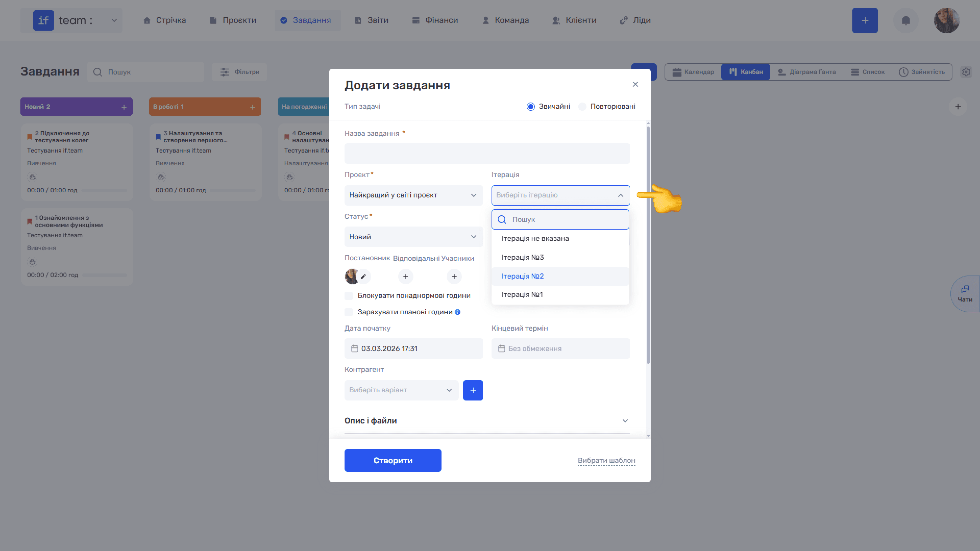Open the workspace switcher chevron
The width and height of the screenshot is (980, 551).
point(114,20)
